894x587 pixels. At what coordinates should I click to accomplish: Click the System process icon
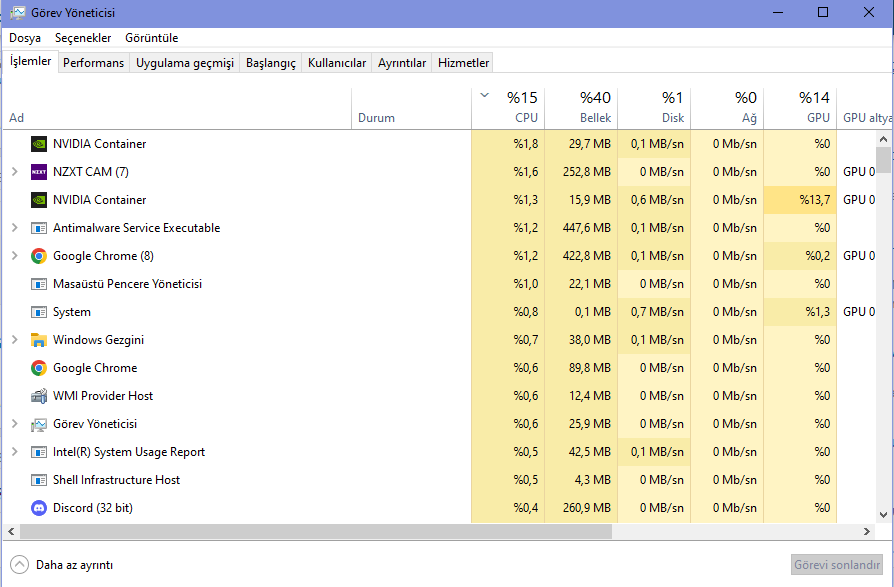point(39,312)
